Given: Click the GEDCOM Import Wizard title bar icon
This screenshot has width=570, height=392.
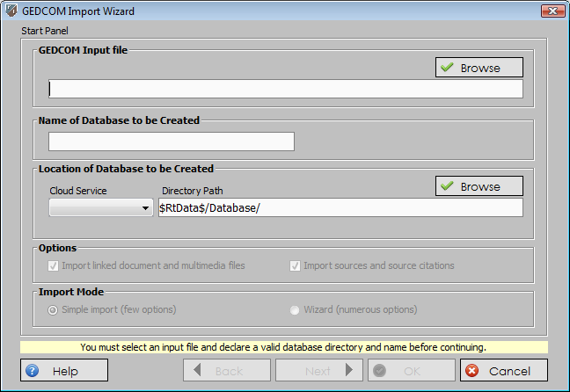Looking at the screenshot, I should click(11, 11).
